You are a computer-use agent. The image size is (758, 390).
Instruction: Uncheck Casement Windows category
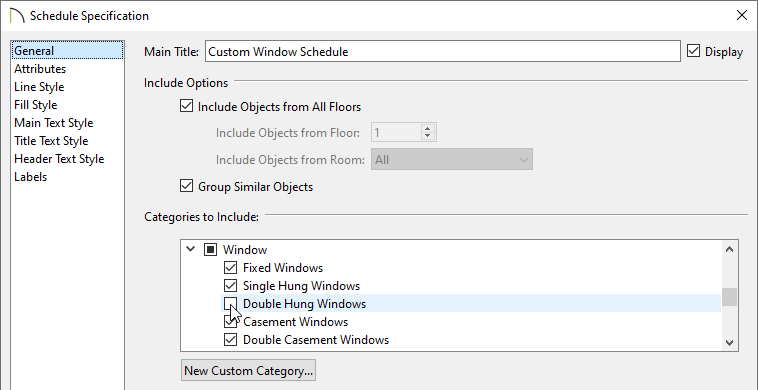click(231, 322)
